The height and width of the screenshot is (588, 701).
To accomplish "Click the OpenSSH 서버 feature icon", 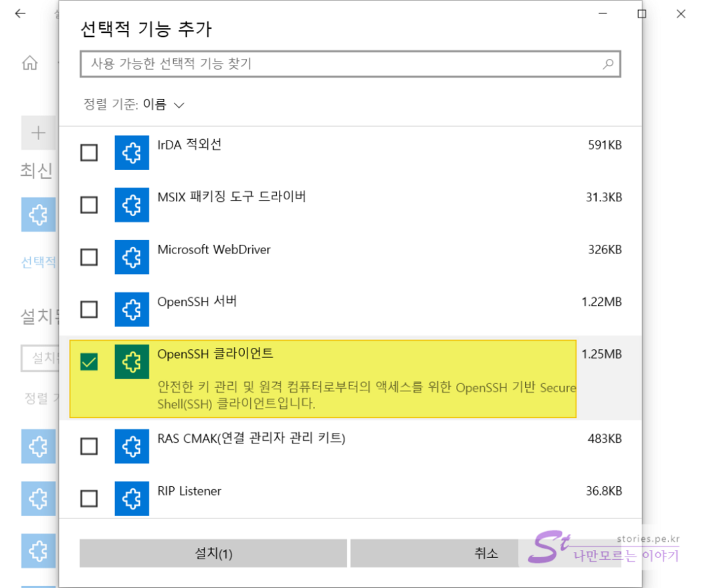I will point(131,309).
